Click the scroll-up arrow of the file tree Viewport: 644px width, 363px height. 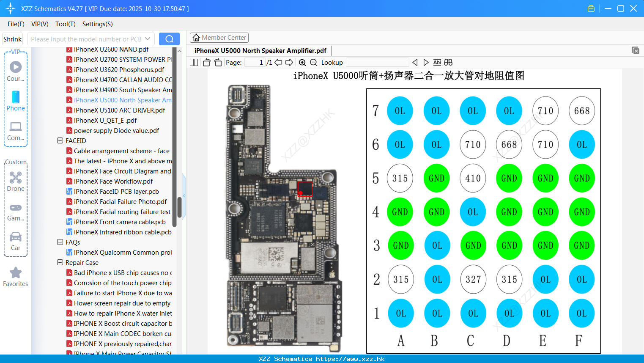pos(179,51)
